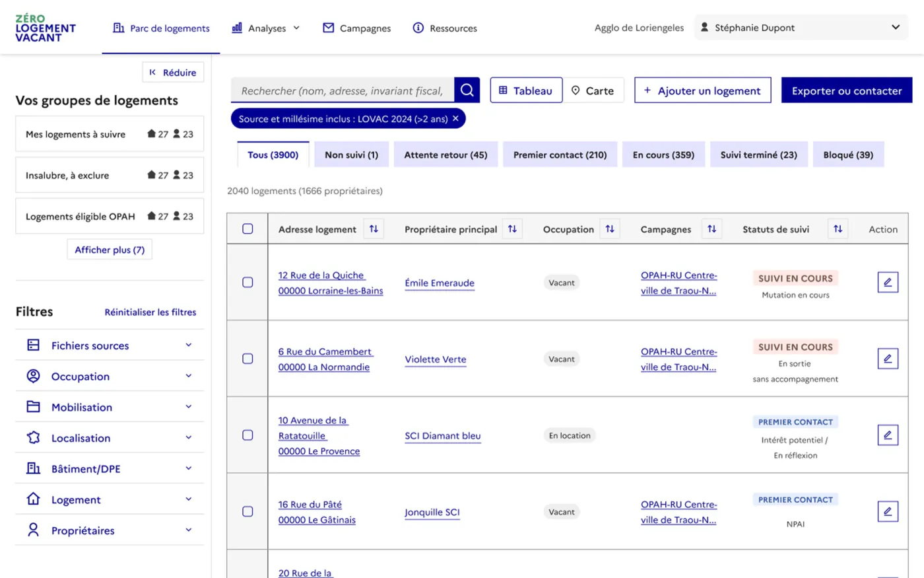Select the En cours (359) tab
The width and height of the screenshot is (924, 578).
click(663, 155)
